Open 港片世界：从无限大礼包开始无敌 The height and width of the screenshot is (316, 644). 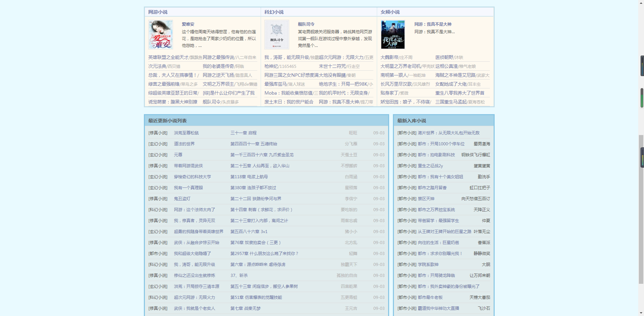(449, 133)
